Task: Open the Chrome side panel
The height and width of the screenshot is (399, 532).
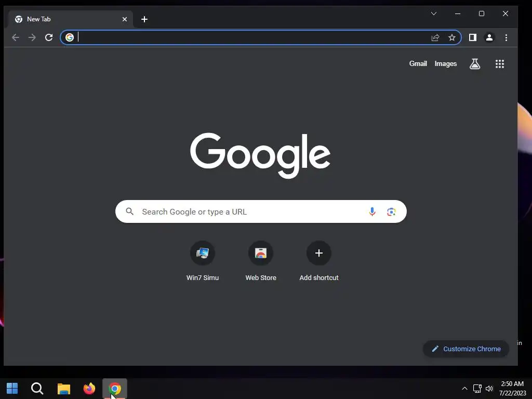Action: [473, 37]
